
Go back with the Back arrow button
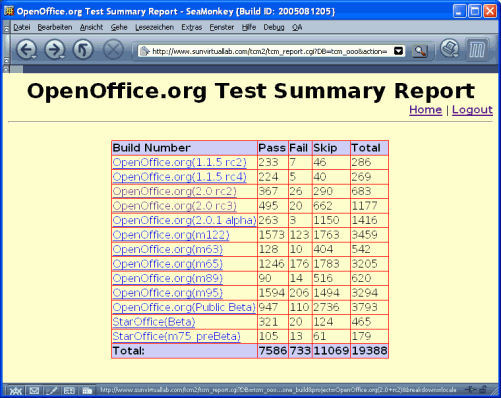point(26,50)
